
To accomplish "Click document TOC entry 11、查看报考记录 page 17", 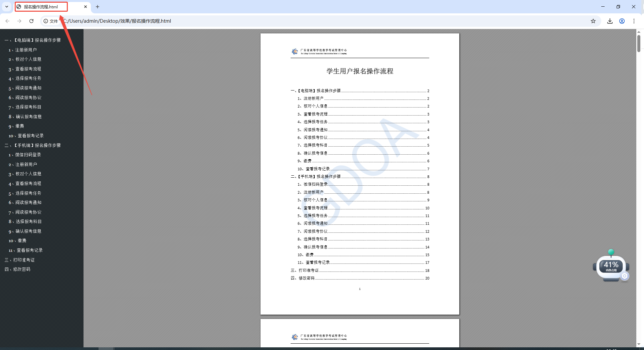I will [x=363, y=262].
